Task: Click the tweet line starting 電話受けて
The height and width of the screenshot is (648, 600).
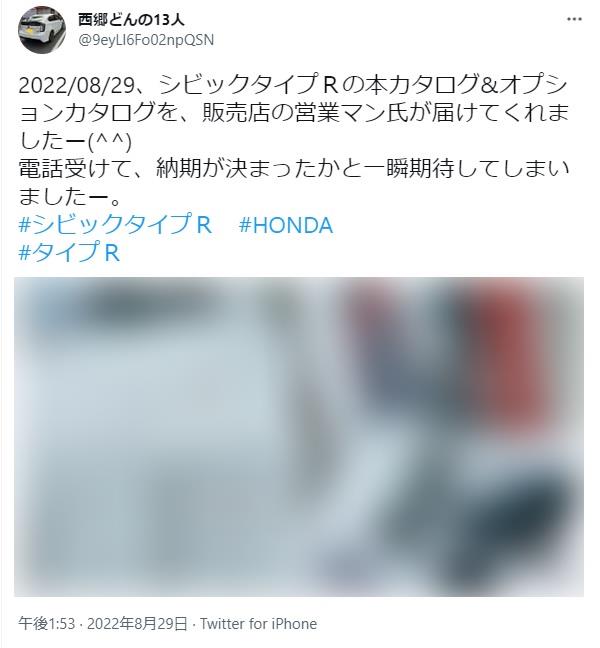Action: 294,169
